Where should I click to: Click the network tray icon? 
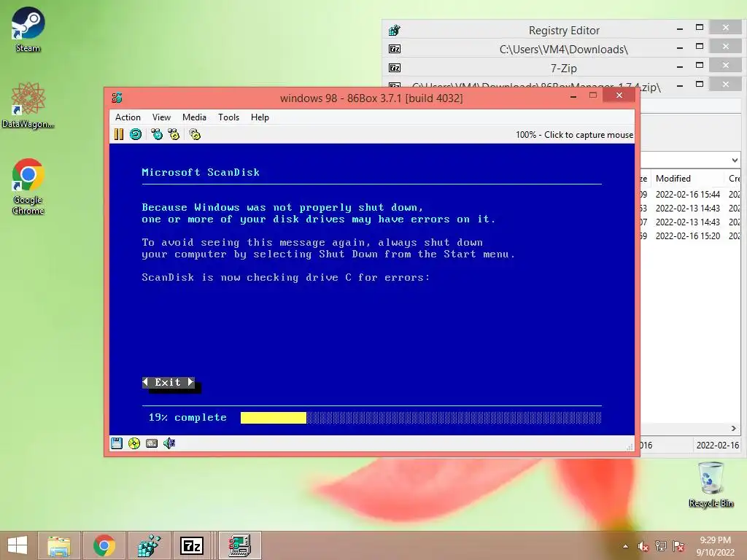click(x=661, y=546)
